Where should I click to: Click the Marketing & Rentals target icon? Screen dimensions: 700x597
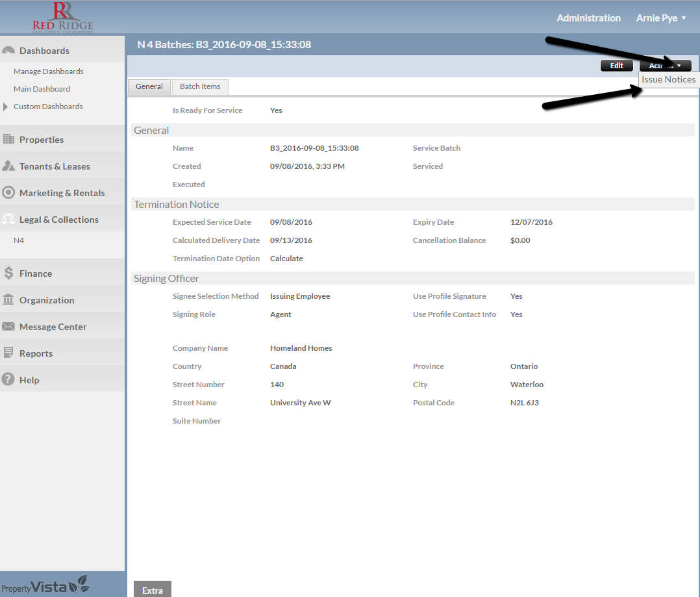pos(8,193)
